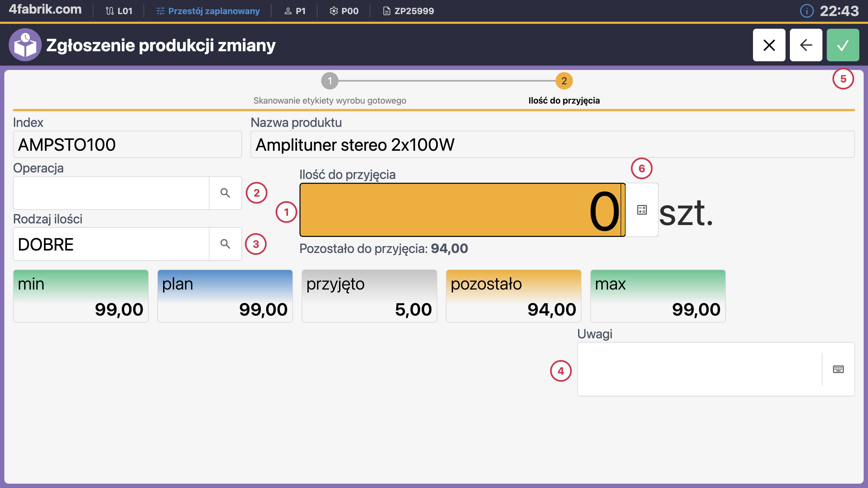Image resolution: width=868 pixels, height=488 pixels.
Task: Cancel with the X button
Action: 769,45
